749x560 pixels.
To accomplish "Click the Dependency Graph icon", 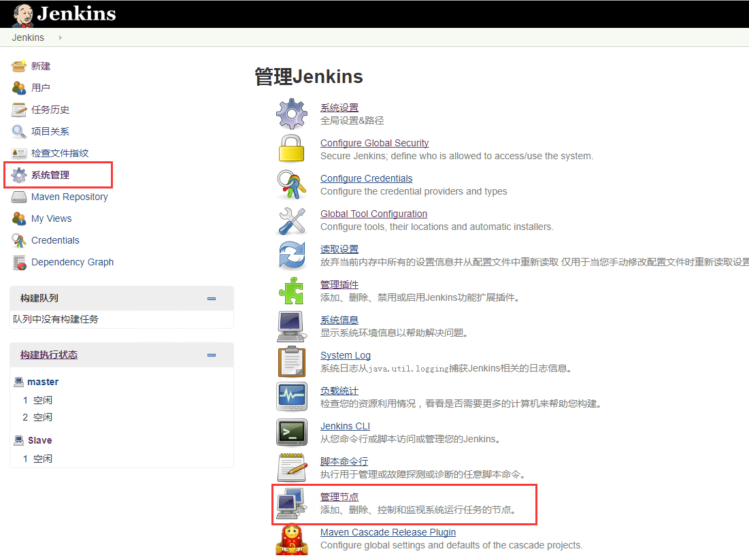I will tap(20, 263).
